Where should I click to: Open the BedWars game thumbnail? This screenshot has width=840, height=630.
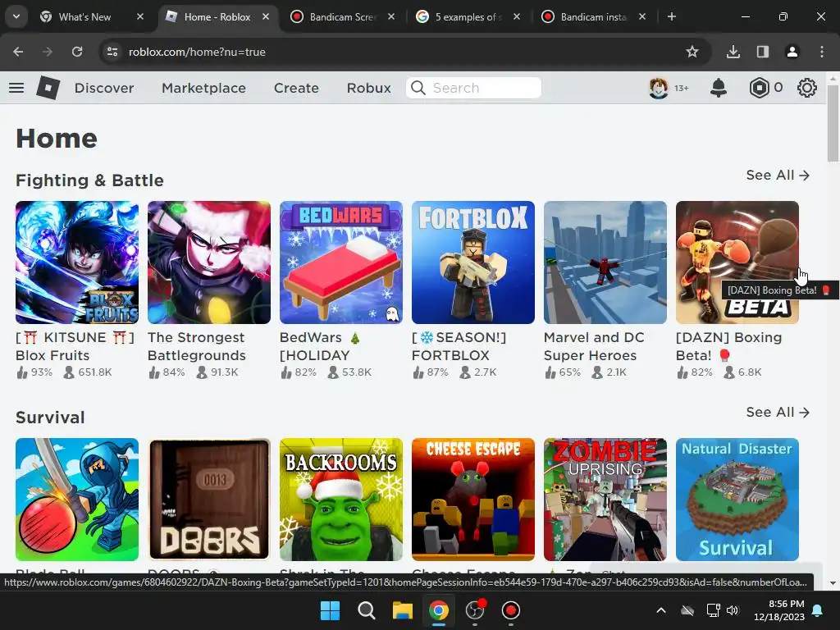[x=341, y=262]
